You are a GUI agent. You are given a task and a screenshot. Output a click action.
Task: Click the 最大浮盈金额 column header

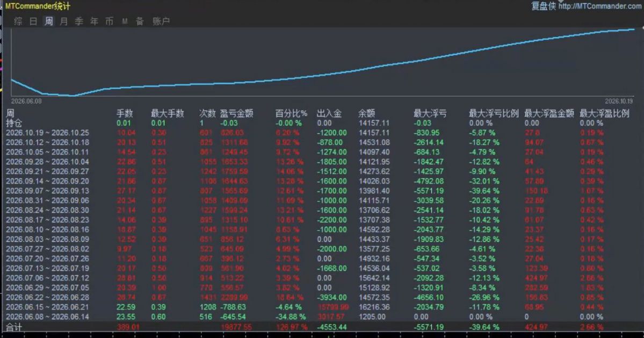pyautogui.click(x=549, y=113)
